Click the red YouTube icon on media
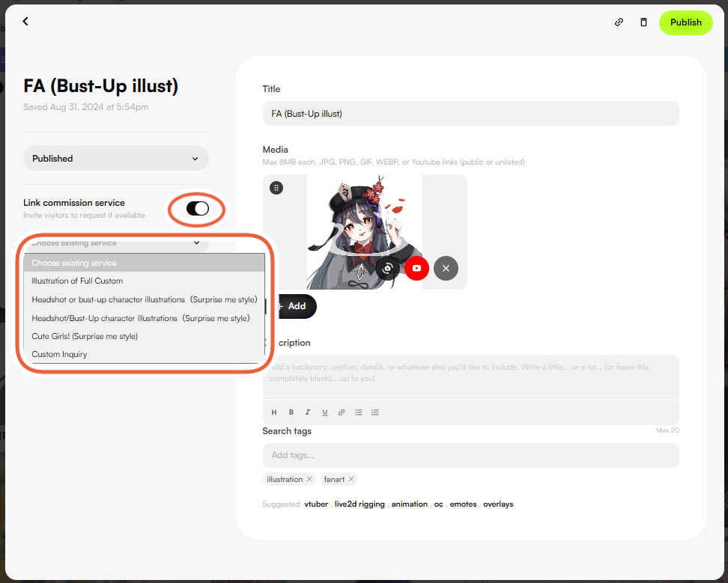728x583 pixels. click(416, 268)
